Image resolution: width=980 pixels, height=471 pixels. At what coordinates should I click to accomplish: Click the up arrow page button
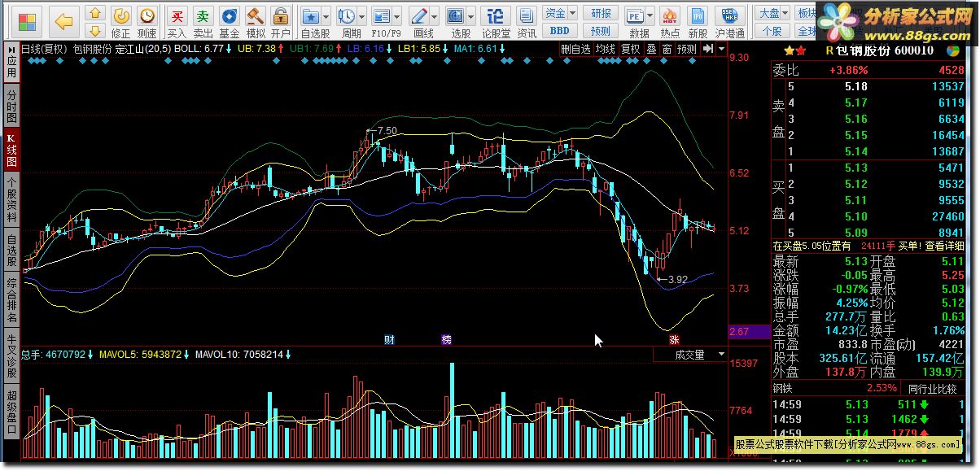96,14
